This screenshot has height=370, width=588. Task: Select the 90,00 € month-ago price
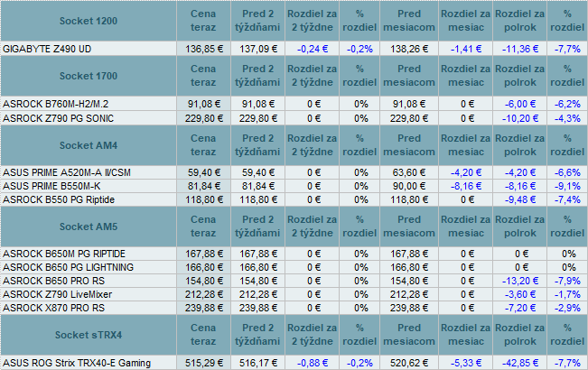click(409, 186)
